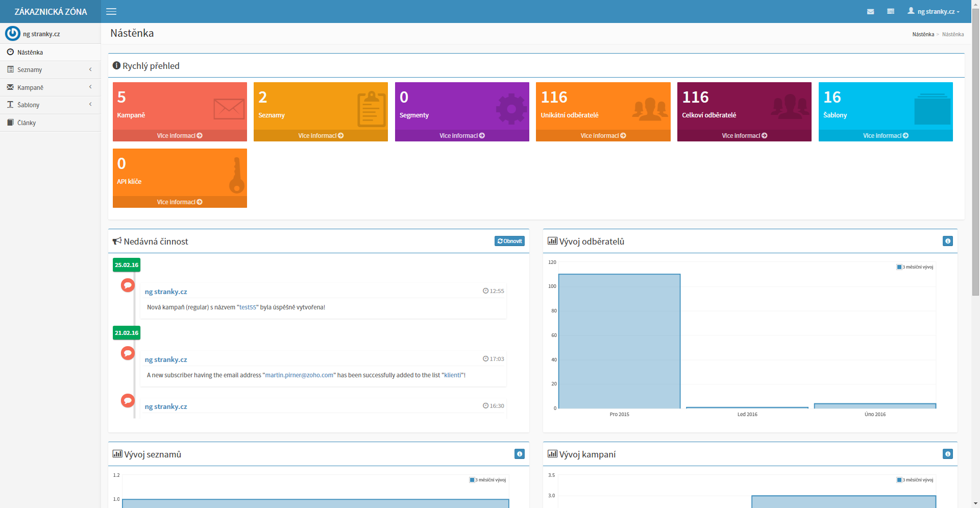Image resolution: width=980 pixels, height=508 pixels.
Task: Open the ng stranky.cz user dropdown
Action: point(934,11)
